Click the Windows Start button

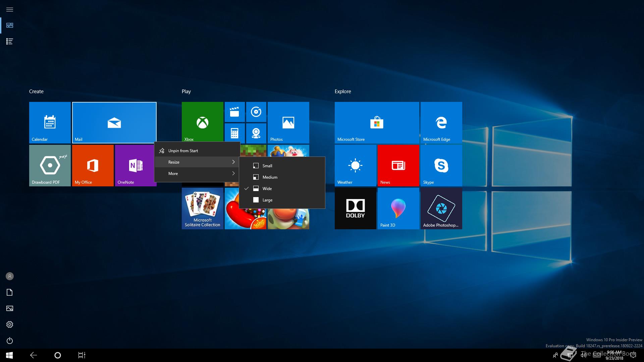click(9, 355)
